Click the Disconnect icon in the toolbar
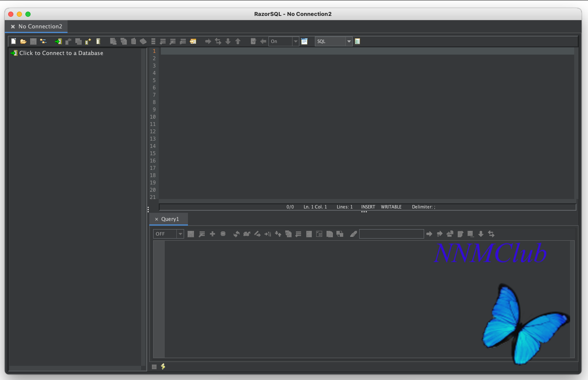 [68, 41]
